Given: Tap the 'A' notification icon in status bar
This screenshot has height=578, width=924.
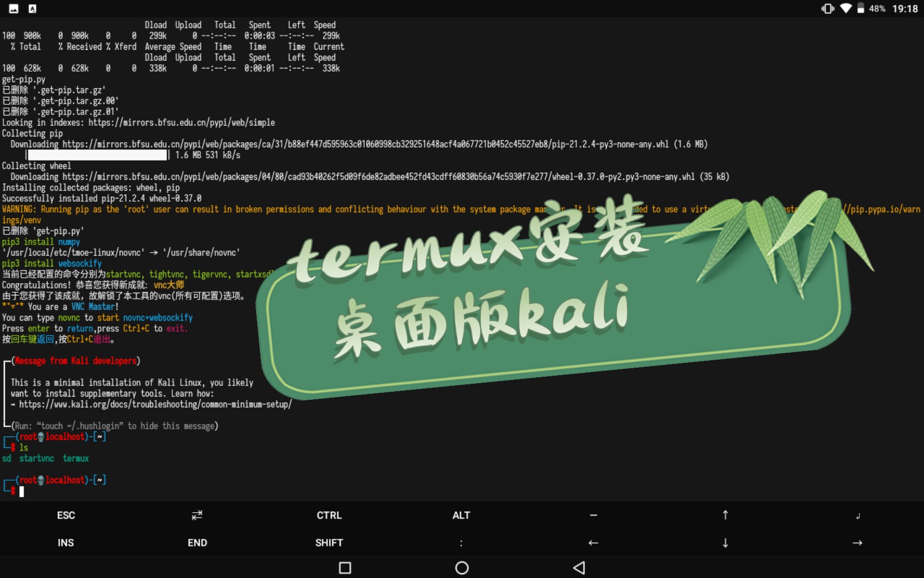Looking at the screenshot, I should coord(32,9).
